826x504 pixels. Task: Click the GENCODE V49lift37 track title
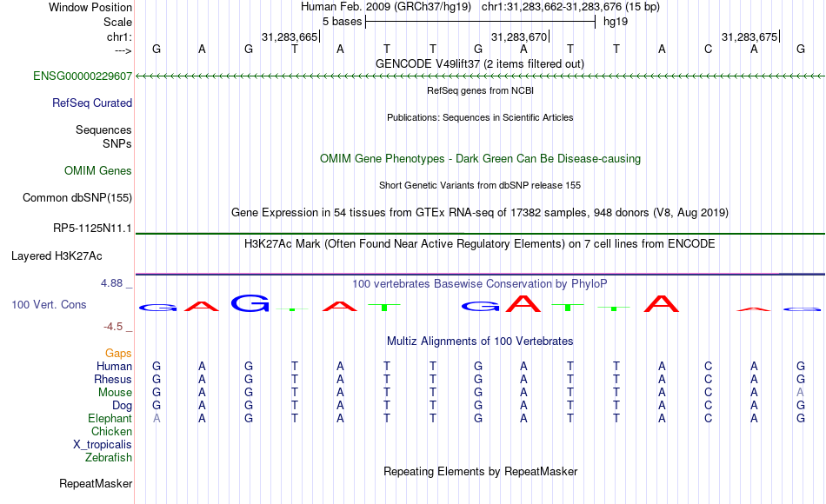click(x=480, y=63)
